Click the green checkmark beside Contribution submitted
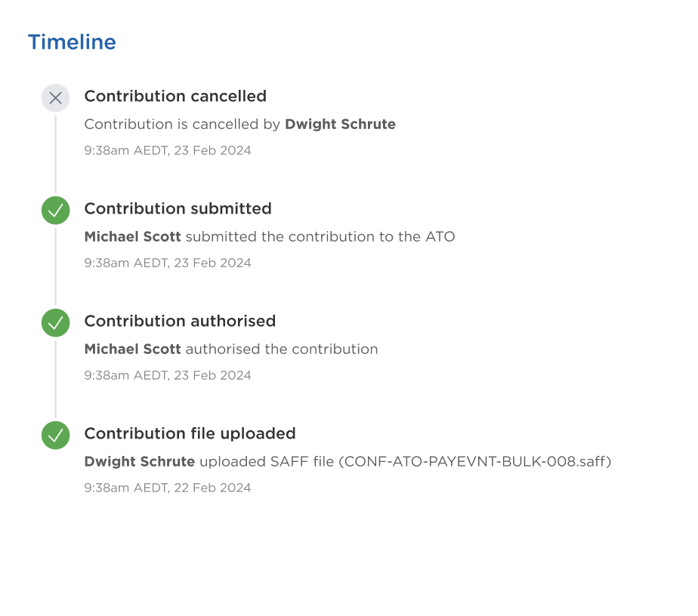This screenshot has height=616, width=698. [x=55, y=211]
